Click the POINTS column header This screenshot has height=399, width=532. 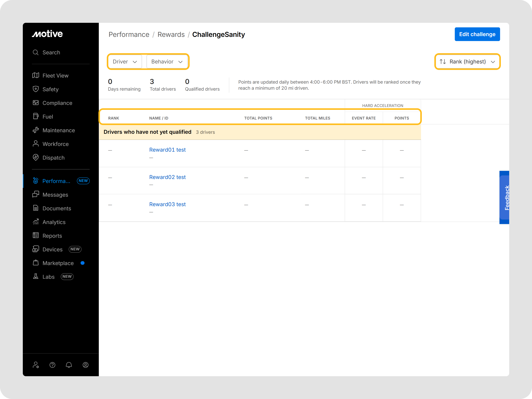pyautogui.click(x=402, y=118)
